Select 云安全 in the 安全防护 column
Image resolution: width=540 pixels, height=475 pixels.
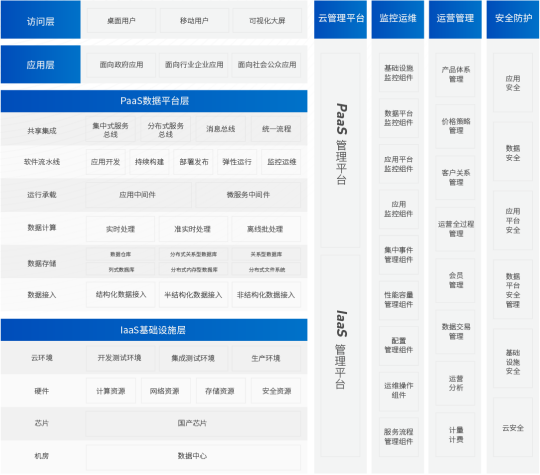[513, 428]
